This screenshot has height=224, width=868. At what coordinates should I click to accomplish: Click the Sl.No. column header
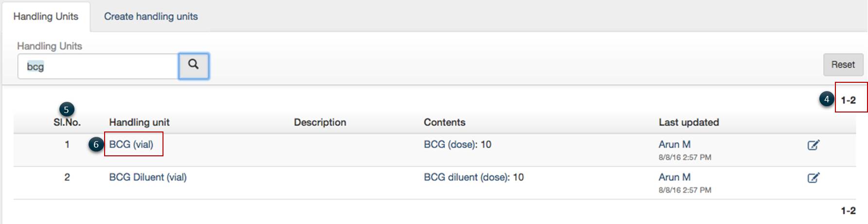click(x=67, y=123)
